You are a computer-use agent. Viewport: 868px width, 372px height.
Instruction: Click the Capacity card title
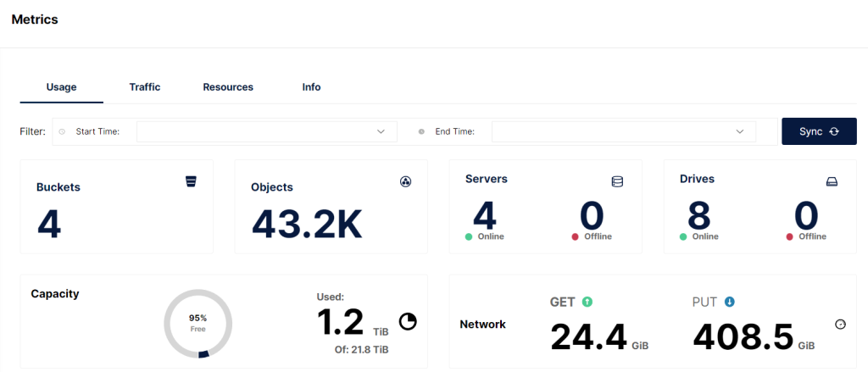pos(55,294)
